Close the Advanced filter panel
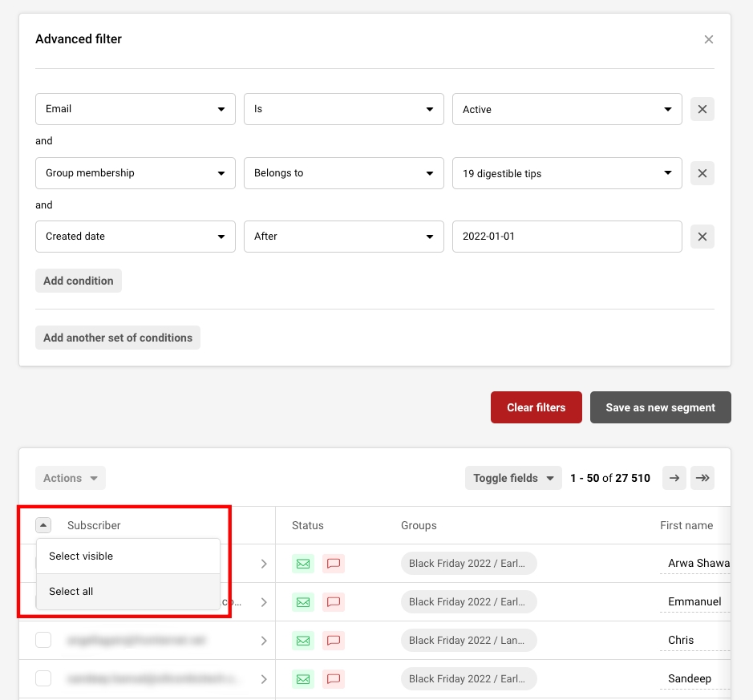Screen dimensions: 753x700 pyautogui.click(x=708, y=39)
